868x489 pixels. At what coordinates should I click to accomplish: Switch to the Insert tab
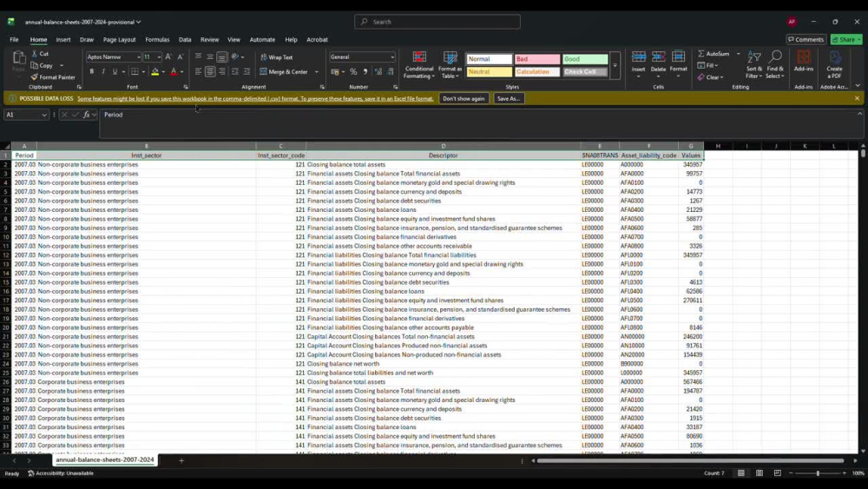63,40
